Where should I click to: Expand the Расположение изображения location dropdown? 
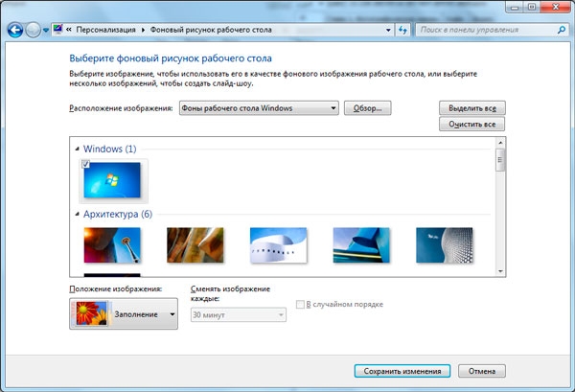tap(333, 108)
